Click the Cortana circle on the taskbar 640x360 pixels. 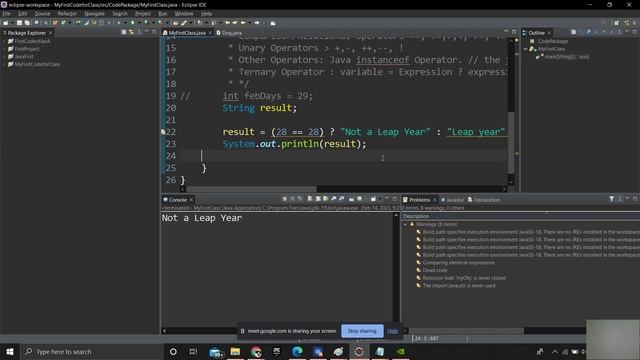(x=173, y=351)
